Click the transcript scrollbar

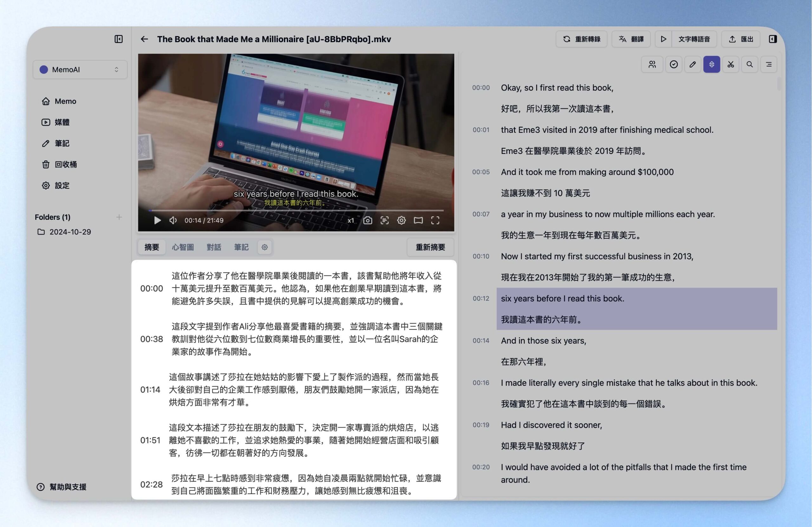pyautogui.click(x=779, y=84)
